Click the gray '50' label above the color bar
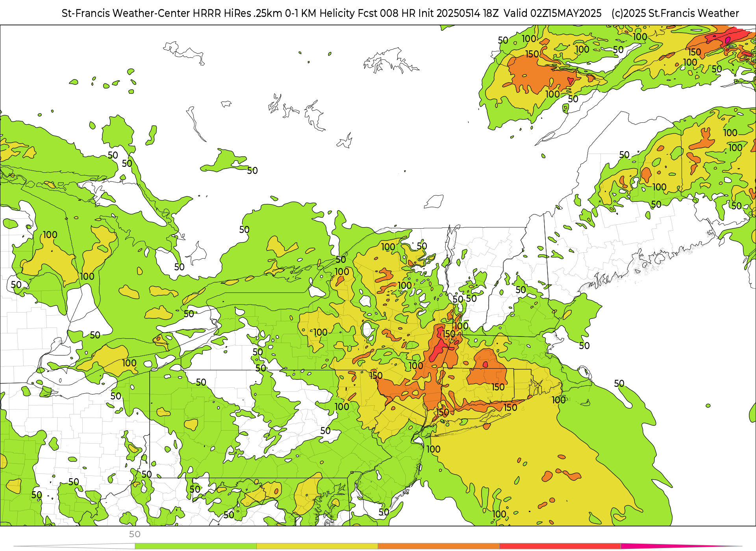 coord(135,534)
